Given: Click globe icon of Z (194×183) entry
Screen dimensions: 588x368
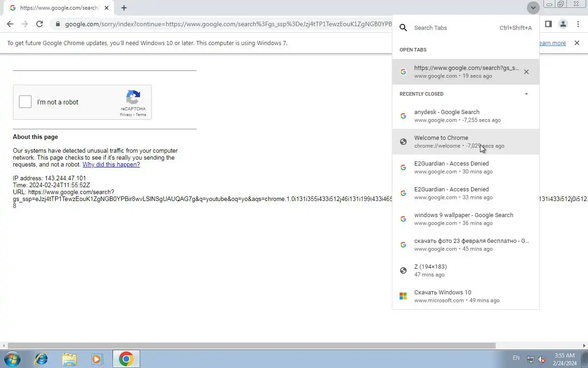Looking at the screenshot, I should click(403, 270).
